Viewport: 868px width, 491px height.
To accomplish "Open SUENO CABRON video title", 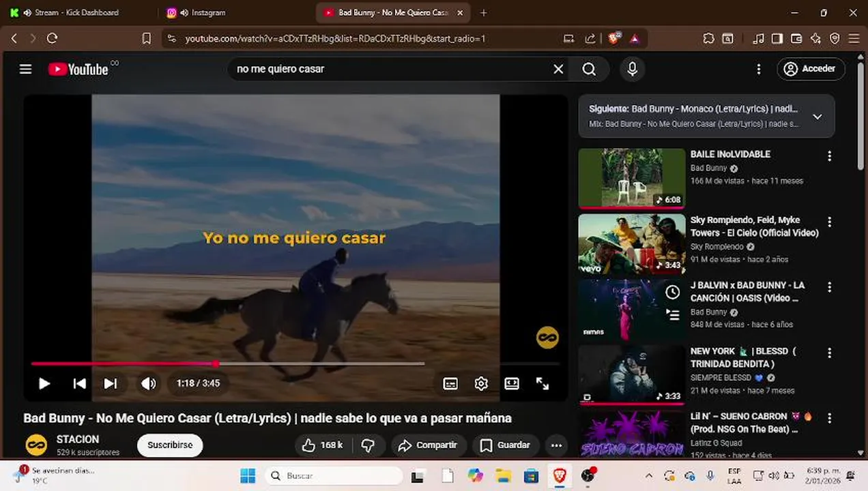I will 751,423.
